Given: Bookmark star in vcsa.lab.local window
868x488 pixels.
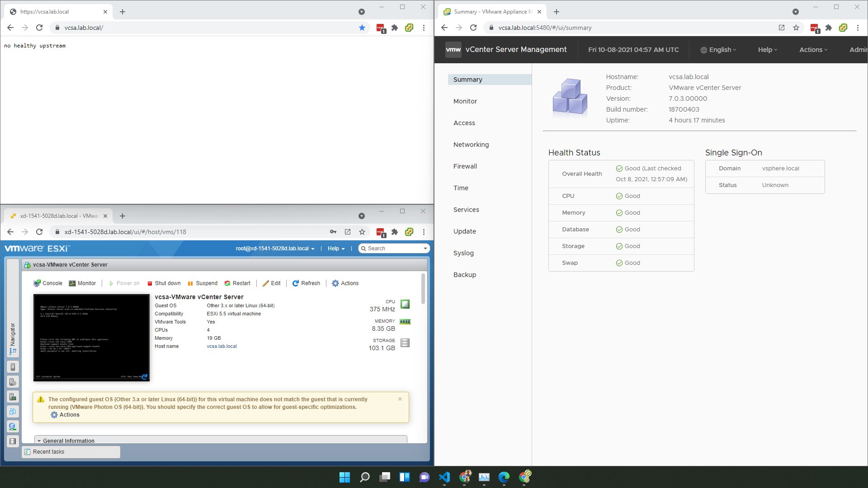Looking at the screenshot, I should click(x=362, y=28).
